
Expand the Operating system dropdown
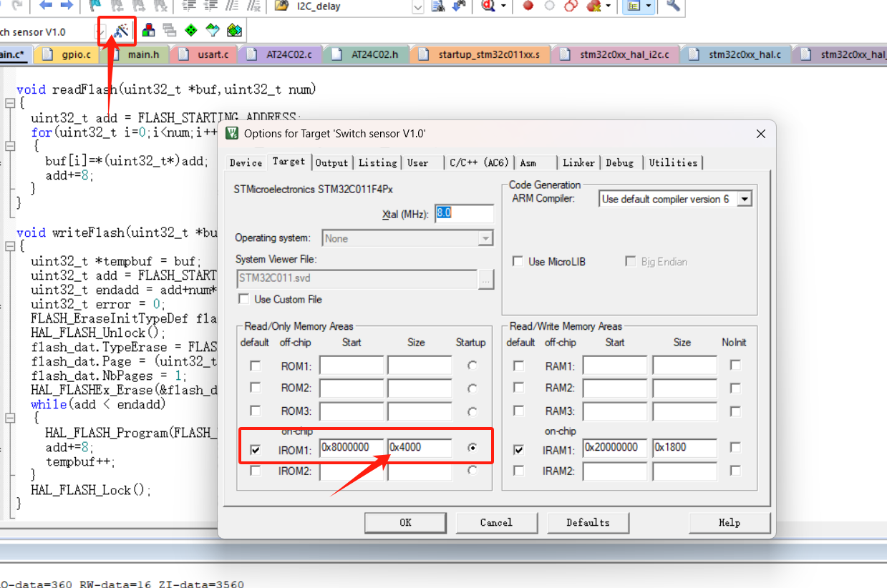point(485,238)
